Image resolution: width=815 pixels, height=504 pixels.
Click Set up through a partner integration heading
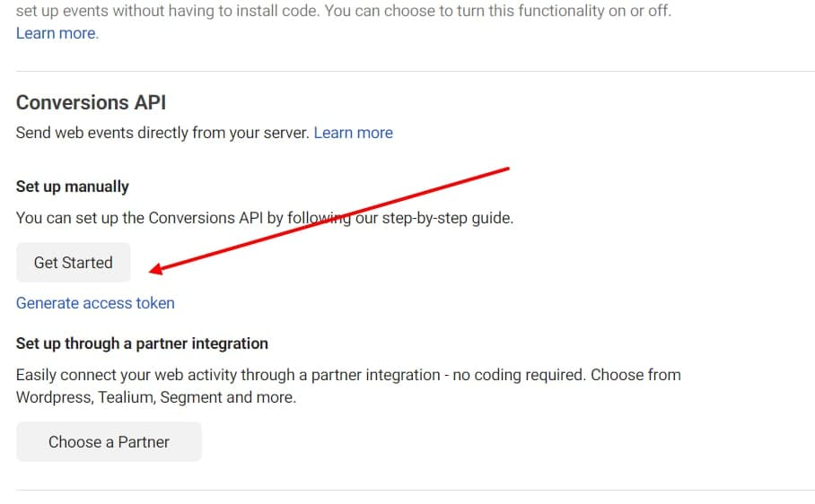tap(142, 343)
